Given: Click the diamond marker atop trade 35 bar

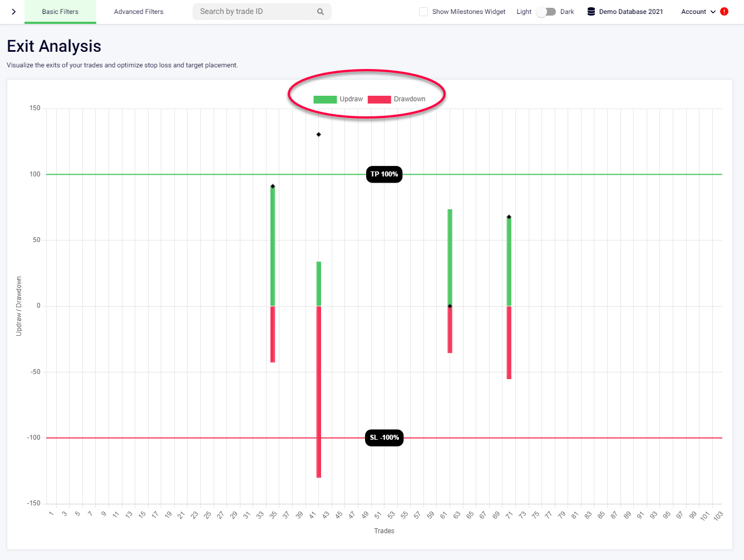Looking at the screenshot, I should pos(273,186).
